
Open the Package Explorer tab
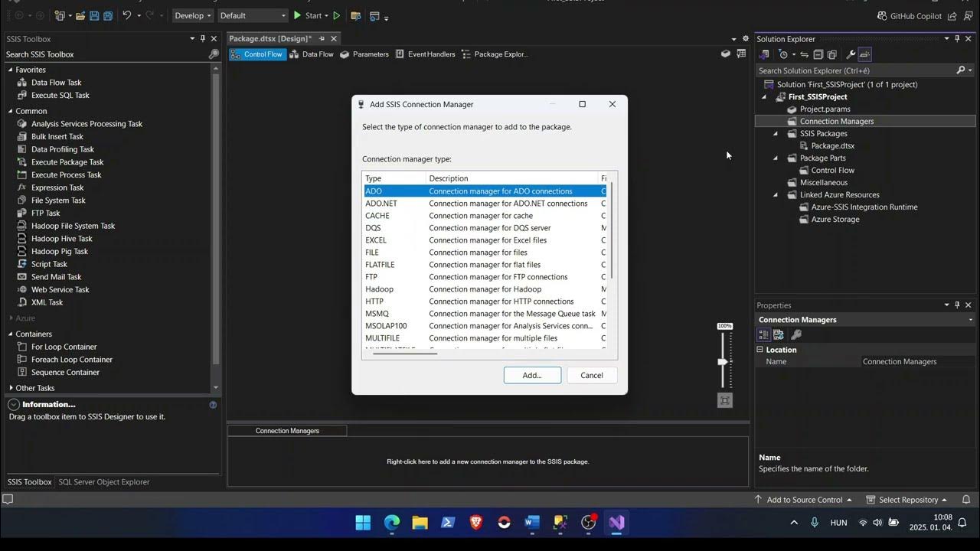tap(495, 54)
